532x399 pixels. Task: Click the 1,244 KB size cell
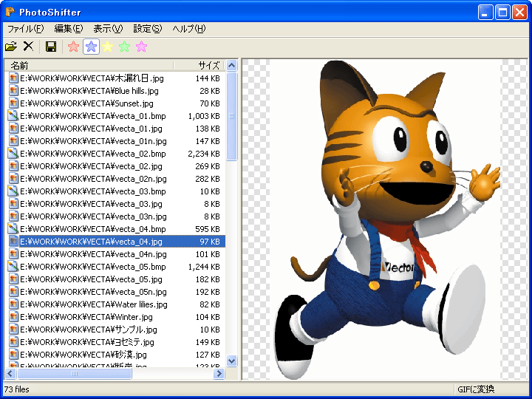(x=204, y=267)
